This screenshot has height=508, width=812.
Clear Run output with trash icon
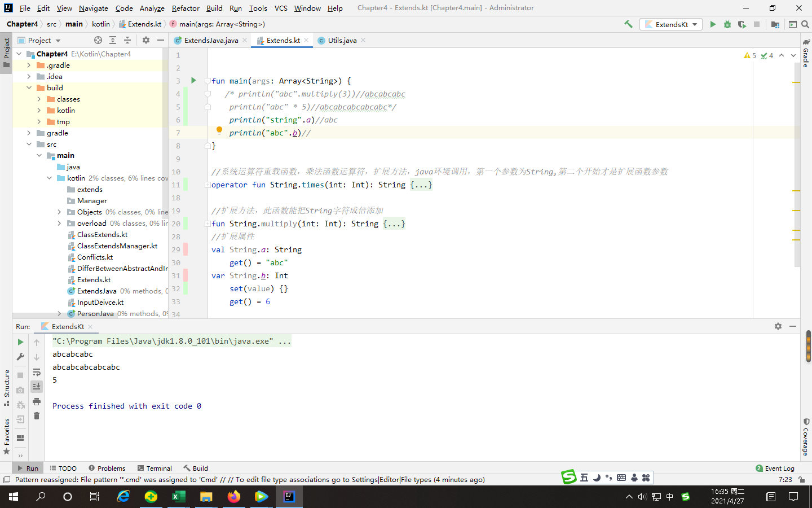[x=37, y=416]
